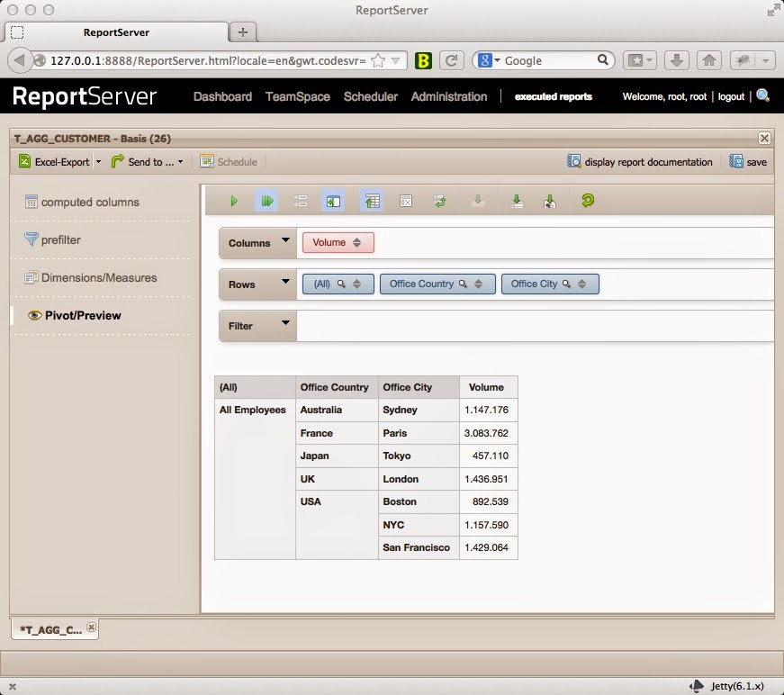Screen dimensions: 784x695
Task: Toggle the automatic execution fast-forward icon
Action: pyautogui.click(x=267, y=201)
